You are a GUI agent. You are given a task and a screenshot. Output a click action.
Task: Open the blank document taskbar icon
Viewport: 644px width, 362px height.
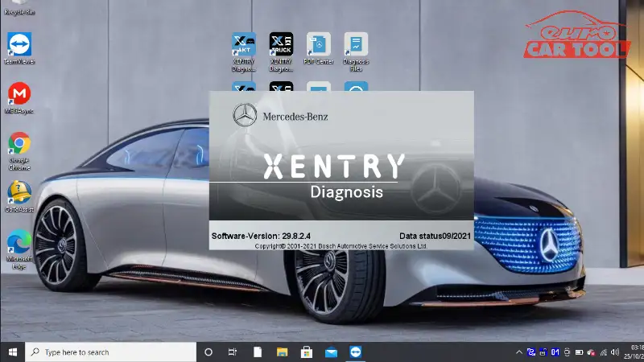pyautogui.click(x=258, y=352)
